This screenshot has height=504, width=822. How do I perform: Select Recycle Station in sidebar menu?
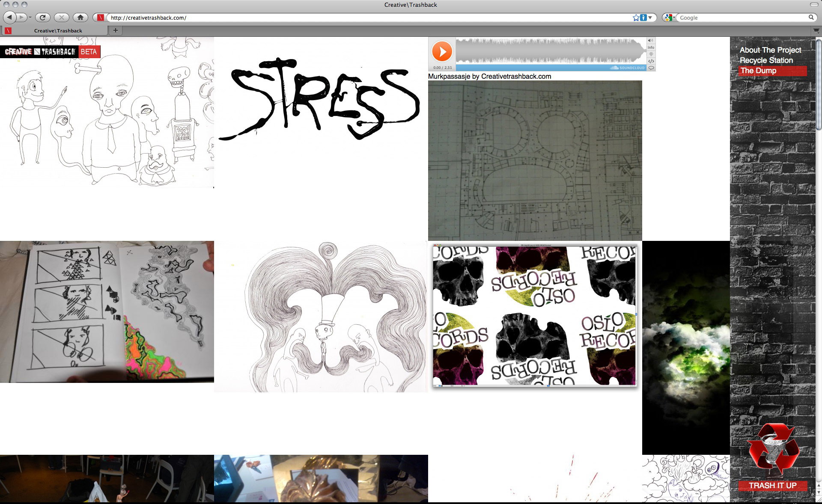click(x=766, y=60)
